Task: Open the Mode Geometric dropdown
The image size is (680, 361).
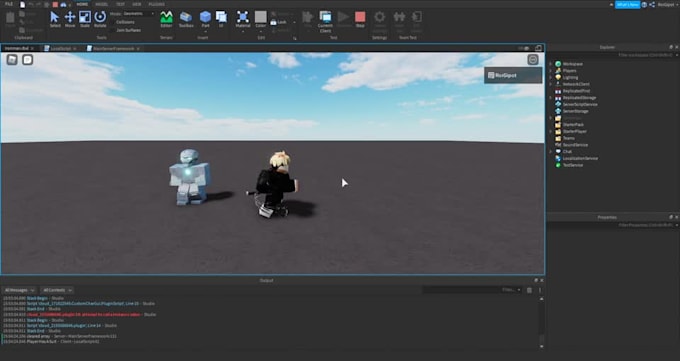Action: click(x=139, y=14)
